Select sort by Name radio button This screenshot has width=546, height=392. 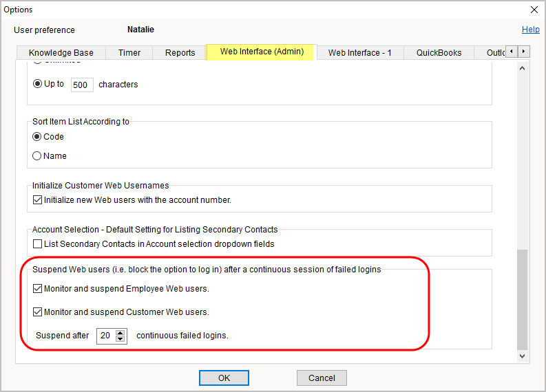37,156
